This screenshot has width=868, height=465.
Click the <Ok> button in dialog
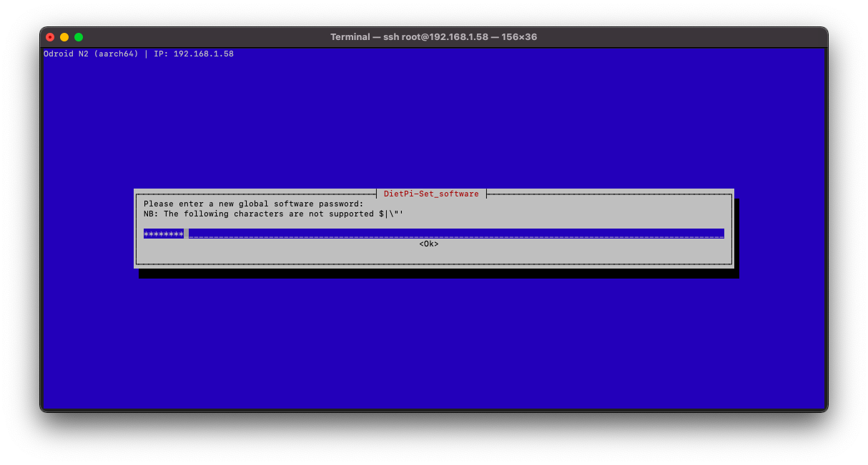tap(428, 244)
